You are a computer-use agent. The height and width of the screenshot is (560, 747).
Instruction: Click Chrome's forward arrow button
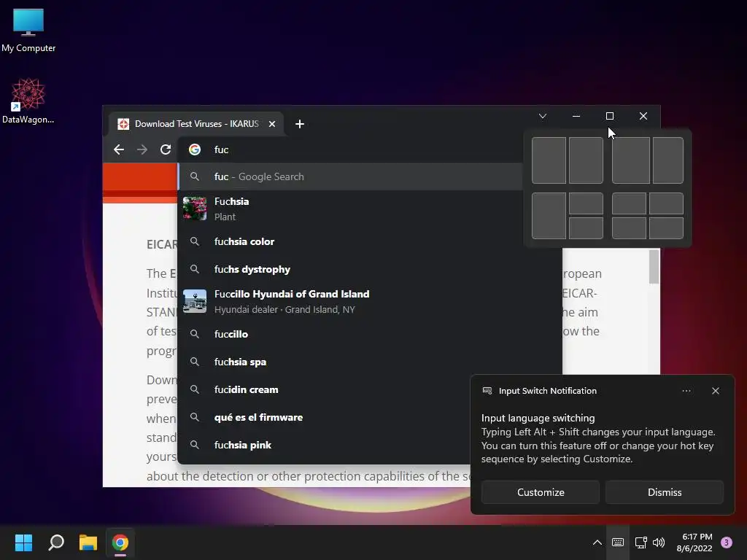142,149
